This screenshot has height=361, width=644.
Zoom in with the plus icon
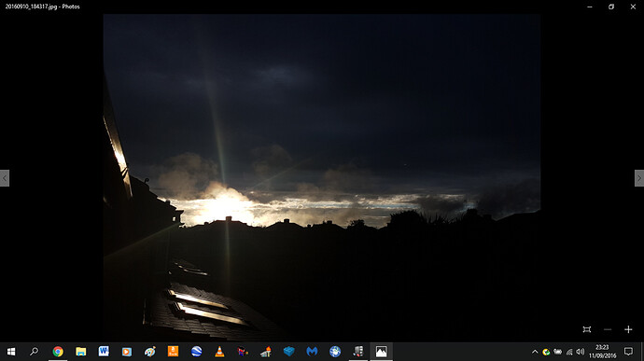(628, 329)
